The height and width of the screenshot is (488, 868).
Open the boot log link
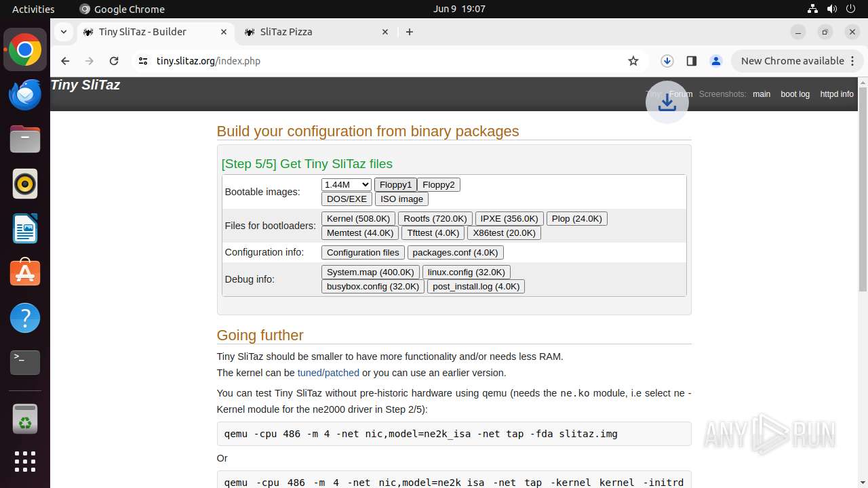pyautogui.click(x=795, y=94)
